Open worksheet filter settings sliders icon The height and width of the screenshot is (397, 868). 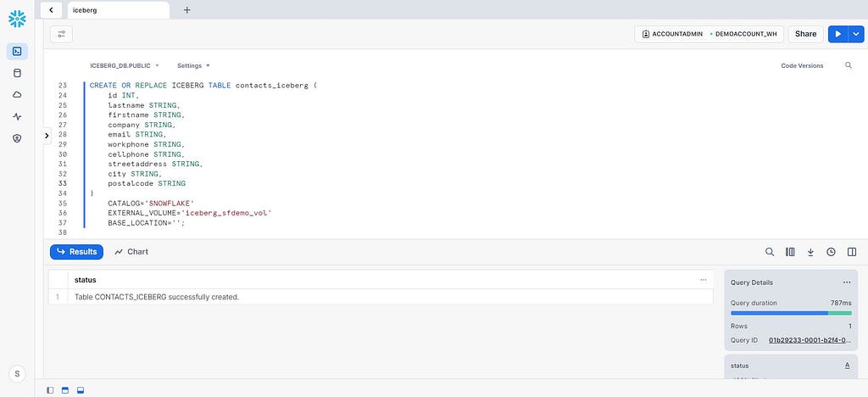[61, 34]
